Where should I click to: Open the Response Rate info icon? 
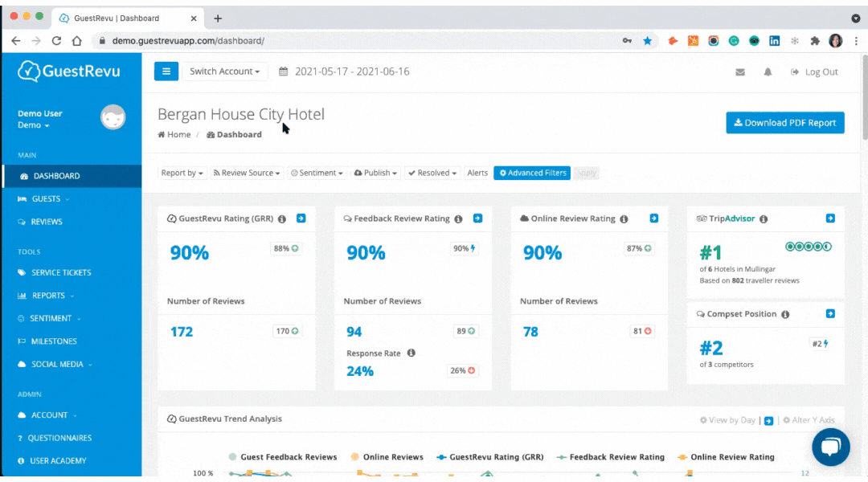(411, 353)
